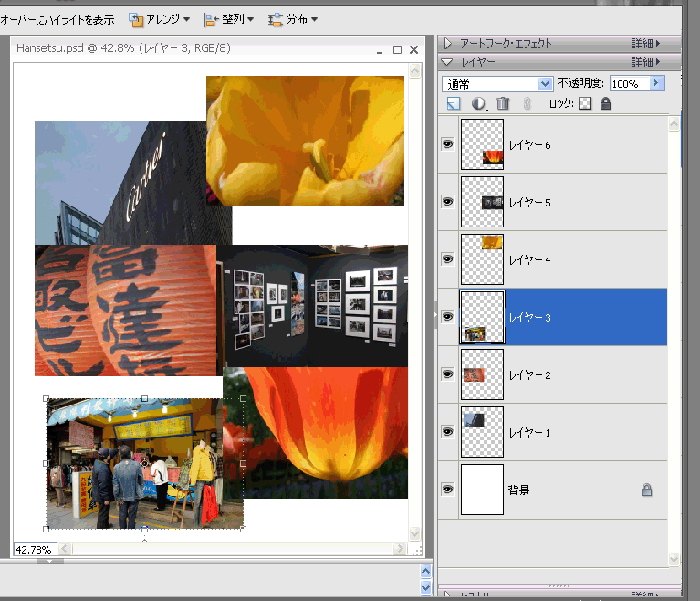
Task: Hide the 背景 background layer
Action: pos(447,490)
